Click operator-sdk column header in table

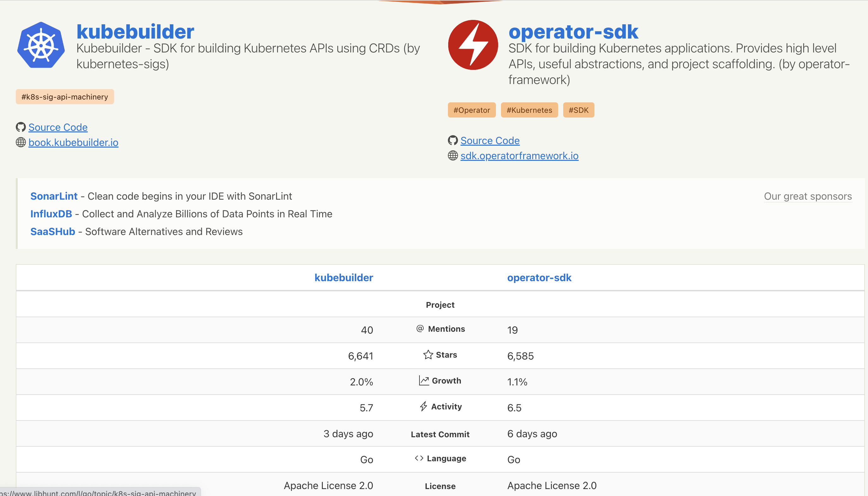(x=539, y=278)
